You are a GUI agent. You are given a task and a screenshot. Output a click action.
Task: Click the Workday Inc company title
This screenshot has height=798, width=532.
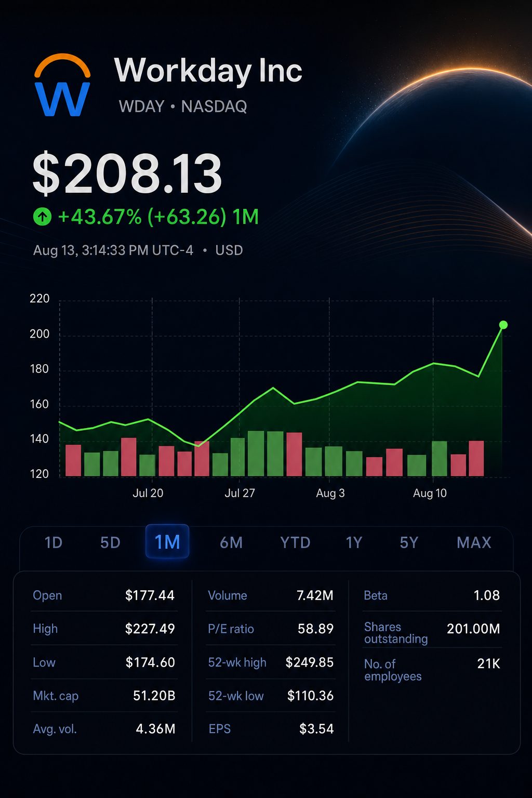(208, 70)
